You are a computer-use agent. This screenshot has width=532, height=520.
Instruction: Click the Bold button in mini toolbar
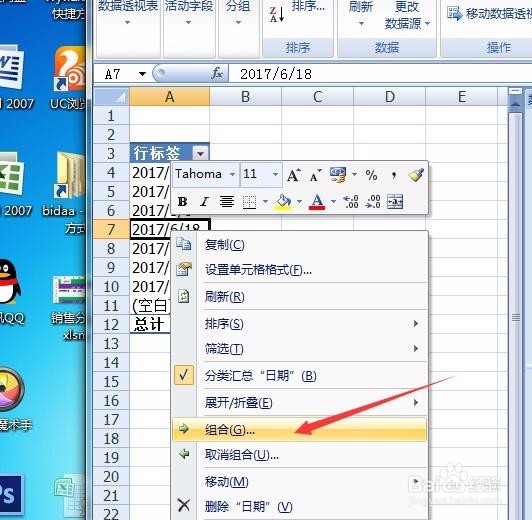click(183, 202)
